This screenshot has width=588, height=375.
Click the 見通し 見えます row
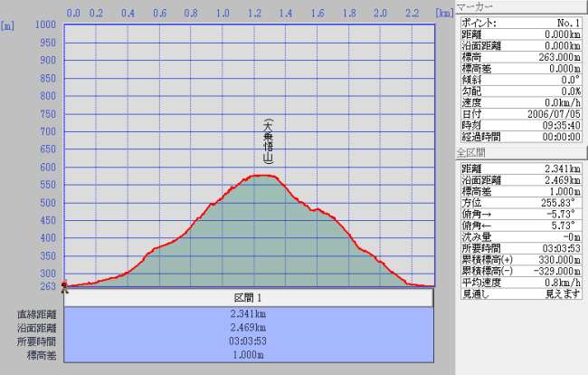[520, 294]
